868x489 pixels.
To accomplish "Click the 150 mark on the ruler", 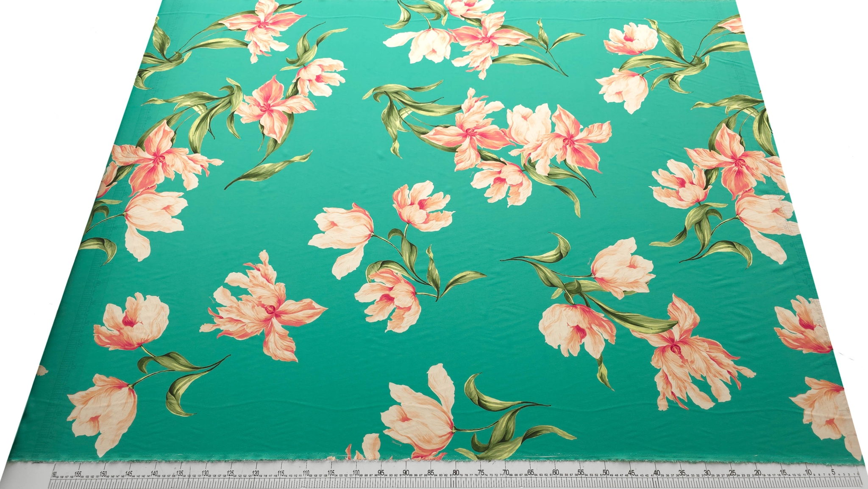I will (x=103, y=474).
